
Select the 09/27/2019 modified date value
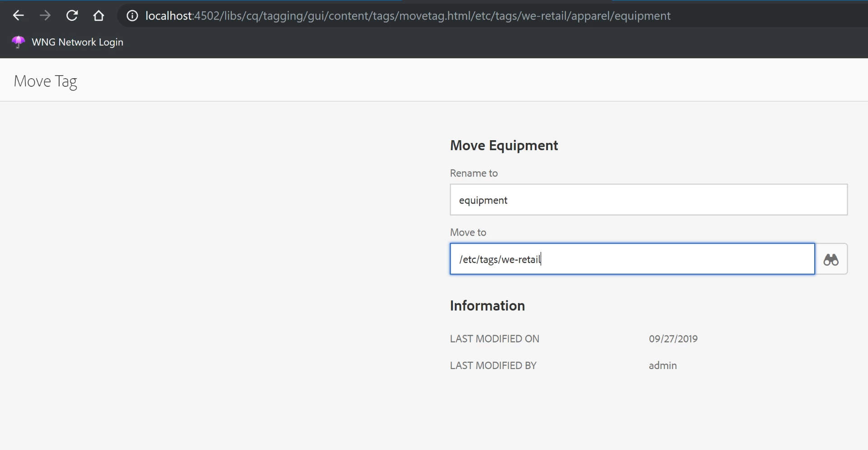point(673,339)
